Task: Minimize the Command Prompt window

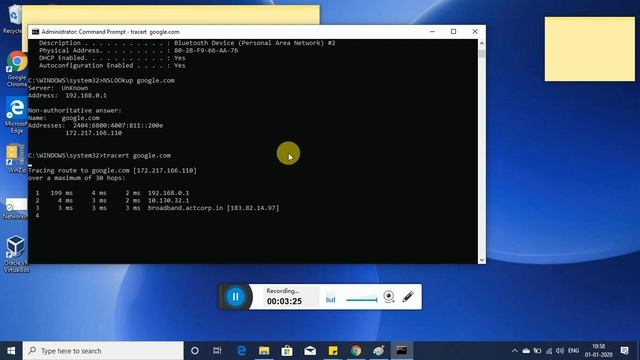Action: [432, 31]
